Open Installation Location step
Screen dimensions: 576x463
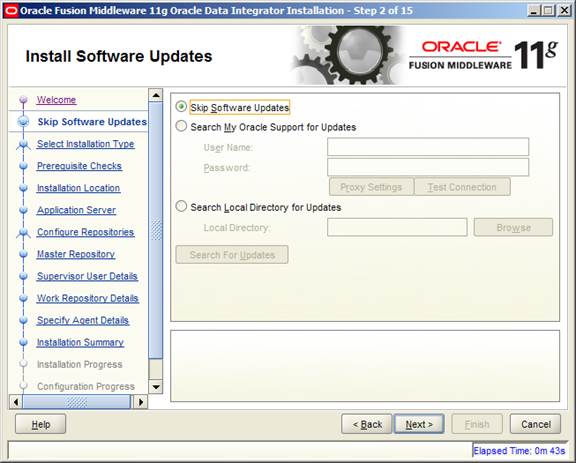(78, 188)
